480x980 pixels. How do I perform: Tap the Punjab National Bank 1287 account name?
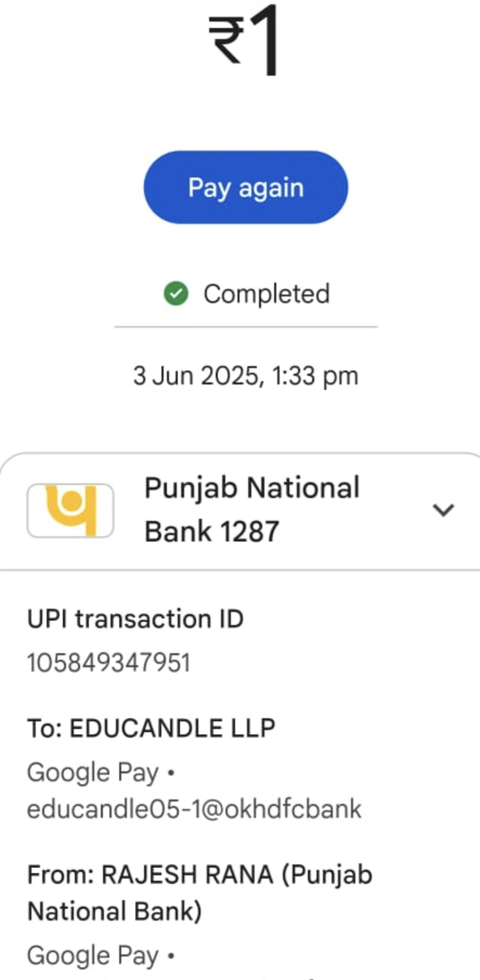coord(252,509)
